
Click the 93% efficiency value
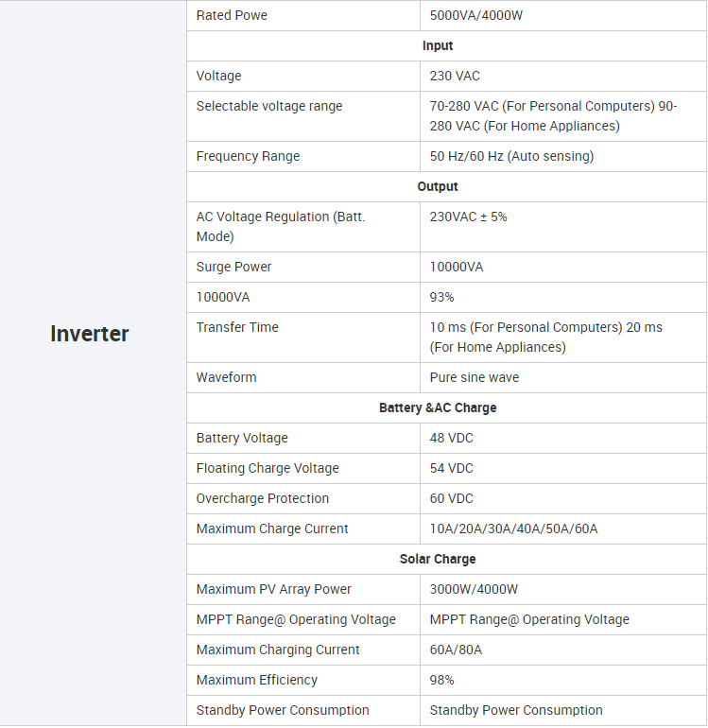click(x=441, y=297)
